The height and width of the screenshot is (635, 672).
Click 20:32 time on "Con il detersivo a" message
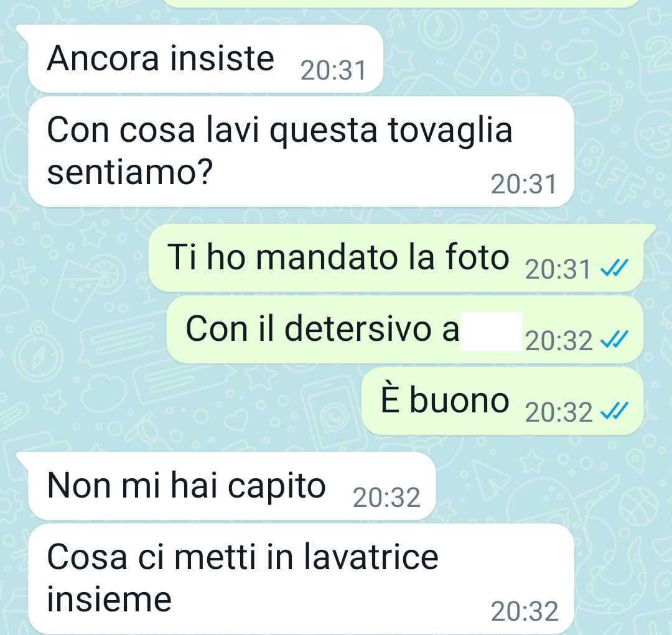(558, 341)
